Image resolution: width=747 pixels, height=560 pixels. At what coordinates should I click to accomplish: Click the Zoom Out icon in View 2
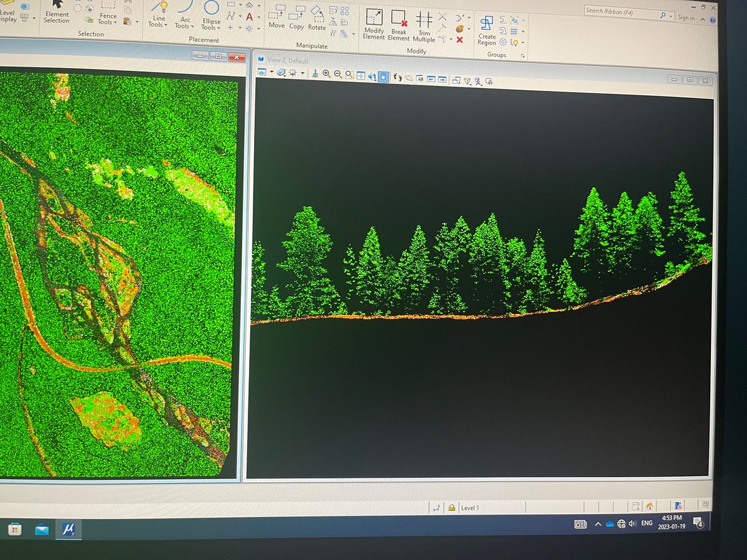337,74
